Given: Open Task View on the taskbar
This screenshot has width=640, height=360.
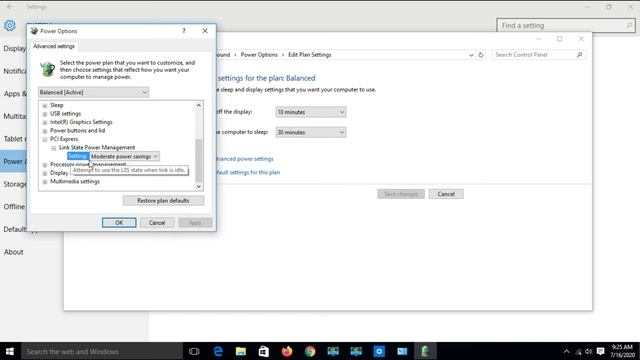Looking at the screenshot, I should tap(194, 351).
